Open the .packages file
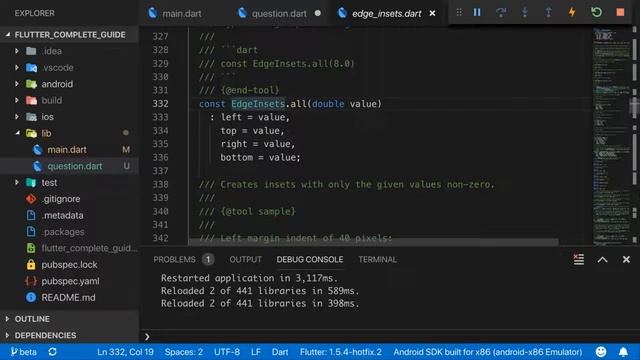640x360 pixels. (69, 232)
